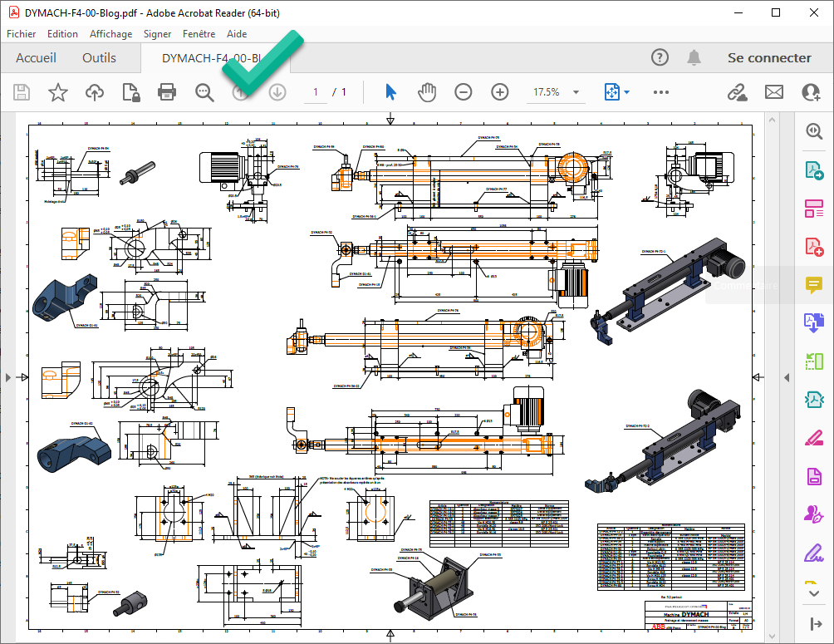The image size is (834, 644).
Task: Open the Affichage menu
Action: [x=110, y=34]
